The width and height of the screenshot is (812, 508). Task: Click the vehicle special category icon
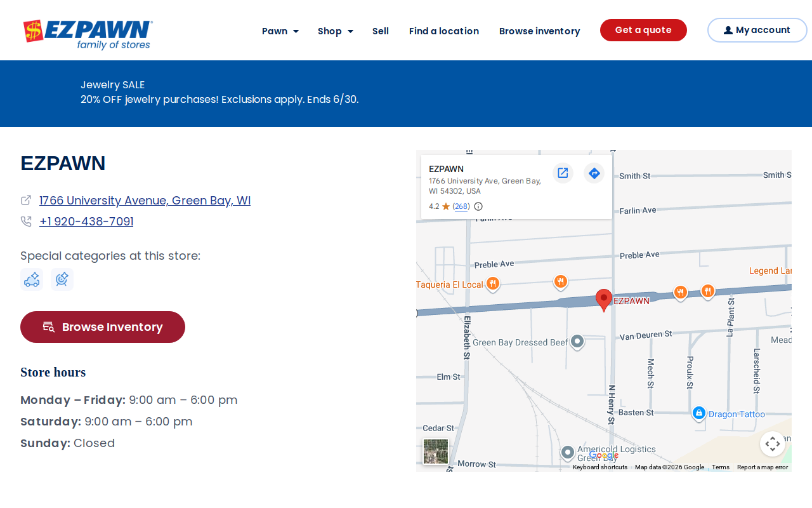[32, 279]
